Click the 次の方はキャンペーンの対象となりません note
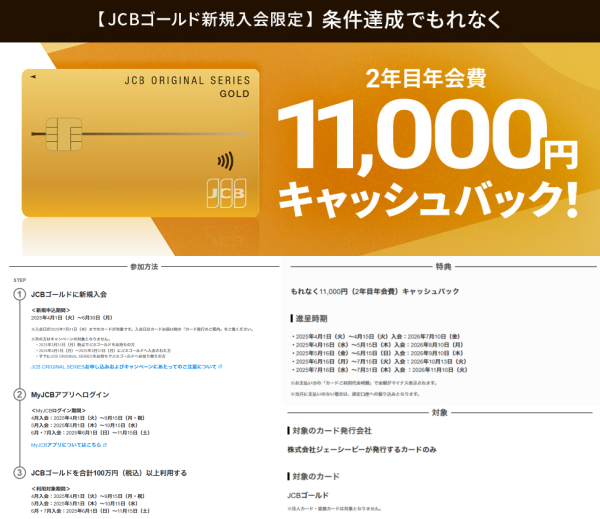 coord(71,339)
